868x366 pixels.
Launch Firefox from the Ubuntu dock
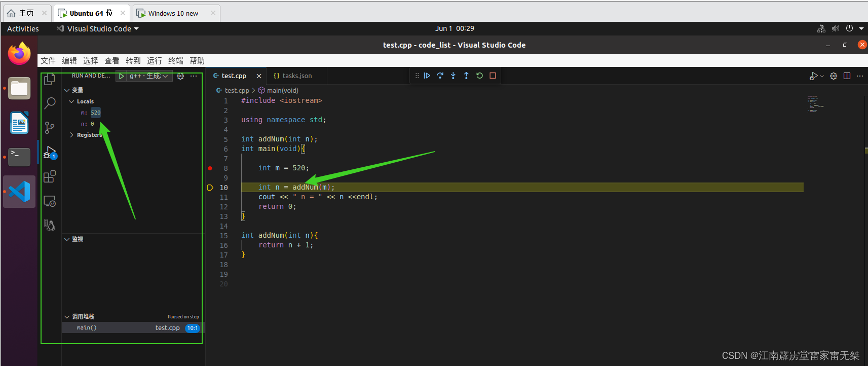[x=19, y=53]
